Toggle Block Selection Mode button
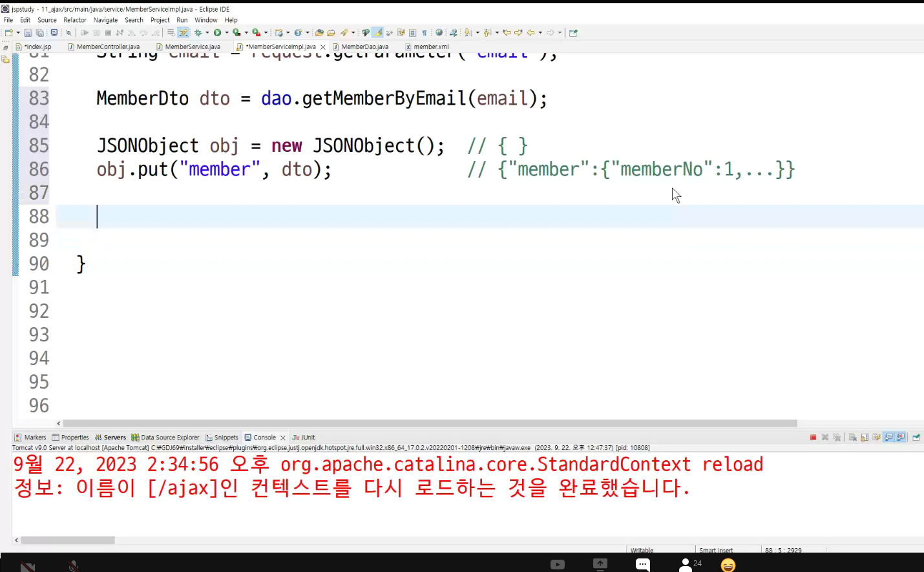 click(412, 32)
